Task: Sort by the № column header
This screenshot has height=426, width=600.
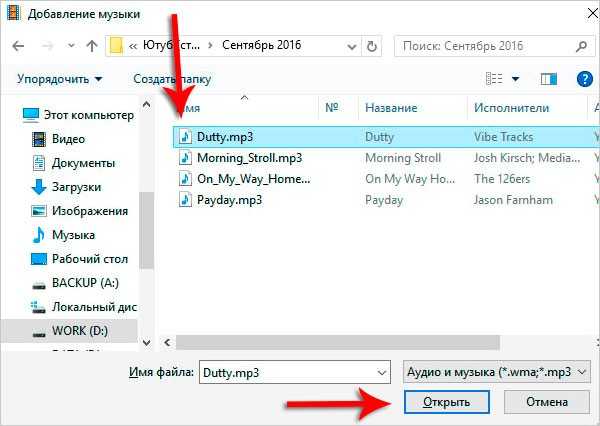Action: click(332, 108)
